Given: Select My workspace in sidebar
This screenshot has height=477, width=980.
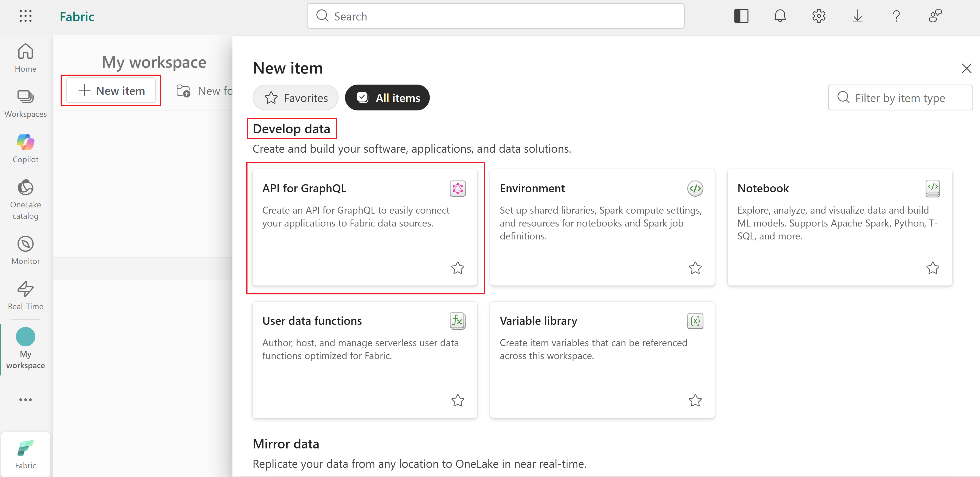Looking at the screenshot, I should [x=26, y=348].
